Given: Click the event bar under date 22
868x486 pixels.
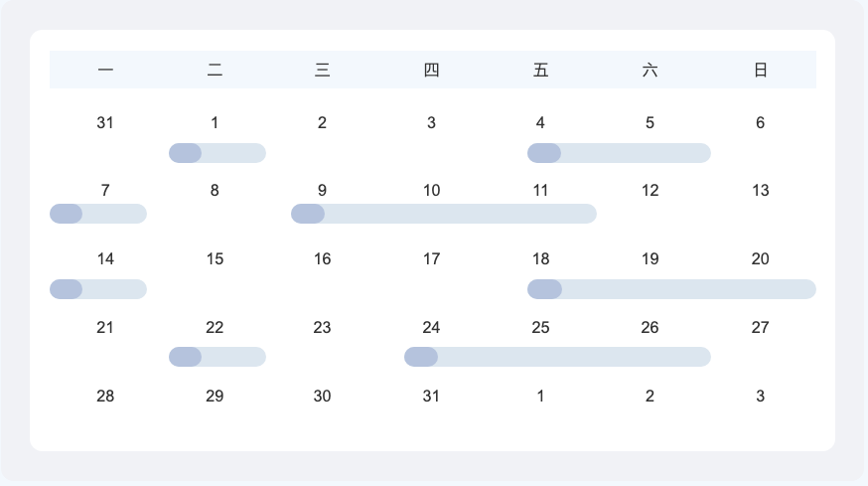Looking at the screenshot, I should (217, 357).
